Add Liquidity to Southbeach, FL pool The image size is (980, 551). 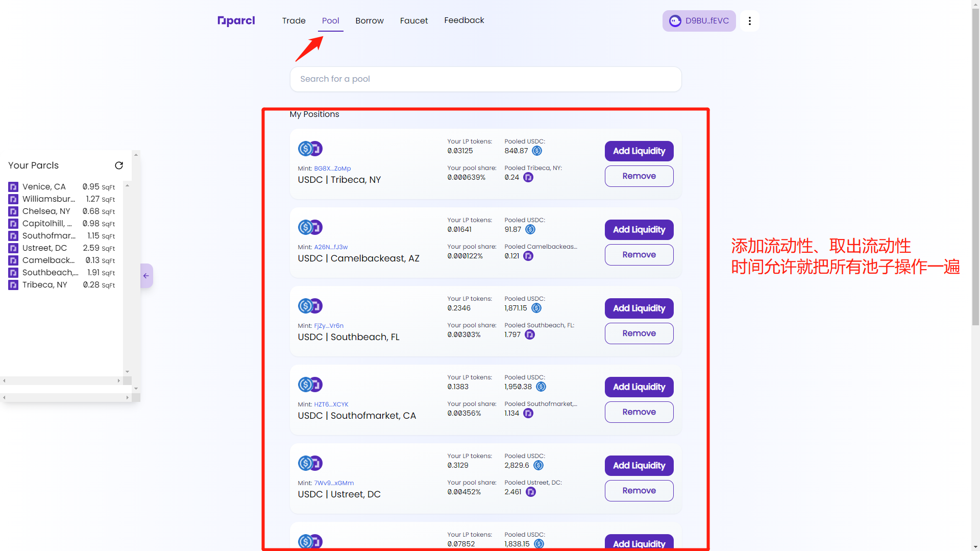point(639,308)
